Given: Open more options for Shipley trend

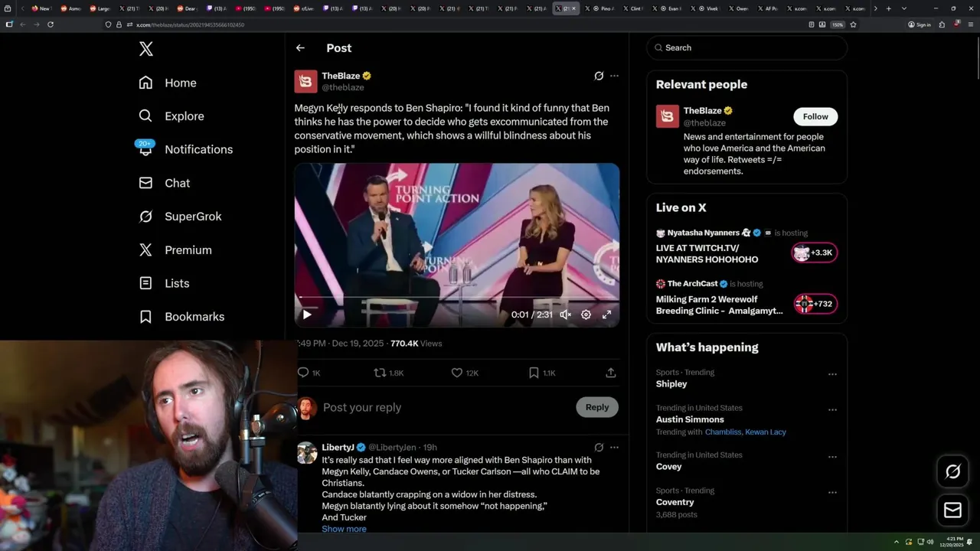Looking at the screenshot, I should (832, 374).
